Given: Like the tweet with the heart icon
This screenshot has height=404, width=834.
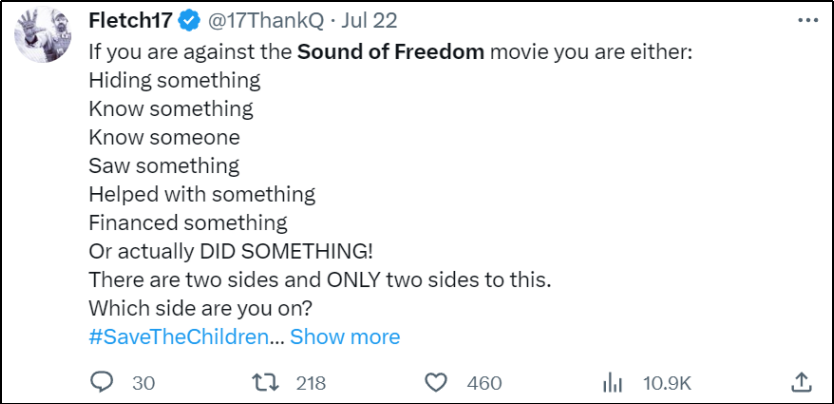Looking at the screenshot, I should click(435, 382).
